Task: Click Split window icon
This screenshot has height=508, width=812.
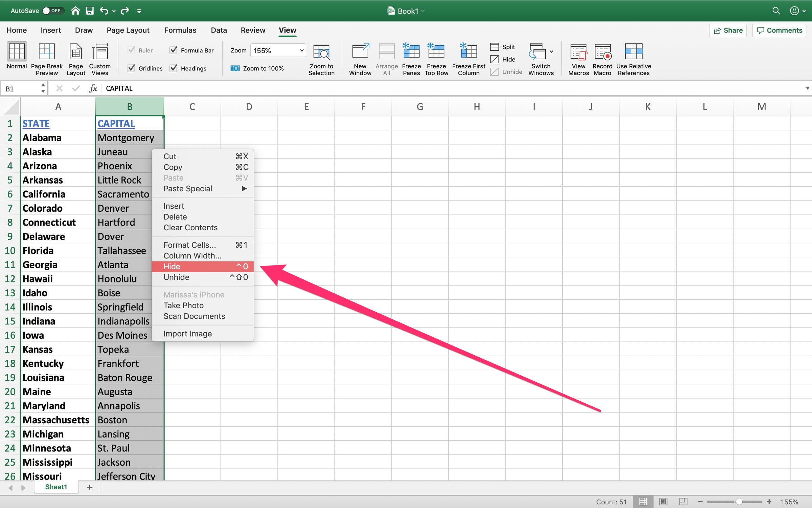Action: 494,47
